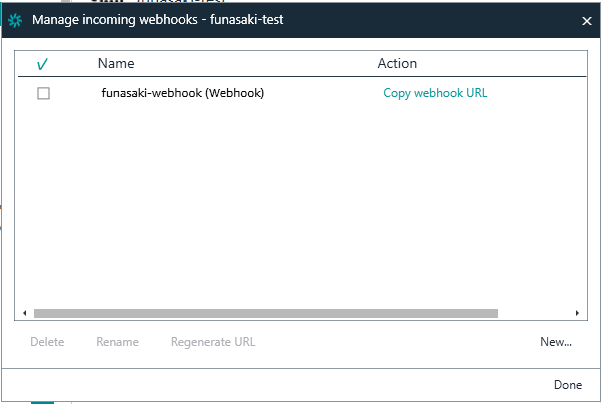Click the scrollbar track right of thumb
The height and width of the screenshot is (404, 601).
coord(535,314)
